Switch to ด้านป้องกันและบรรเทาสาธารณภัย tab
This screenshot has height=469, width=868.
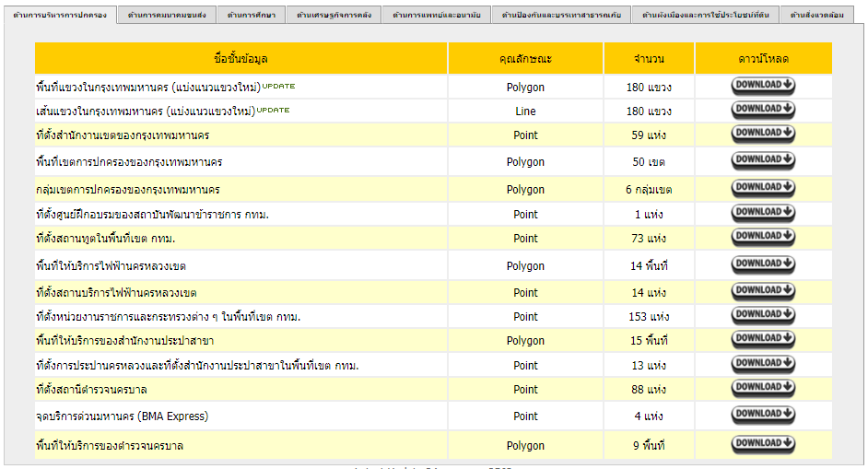[561, 15]
